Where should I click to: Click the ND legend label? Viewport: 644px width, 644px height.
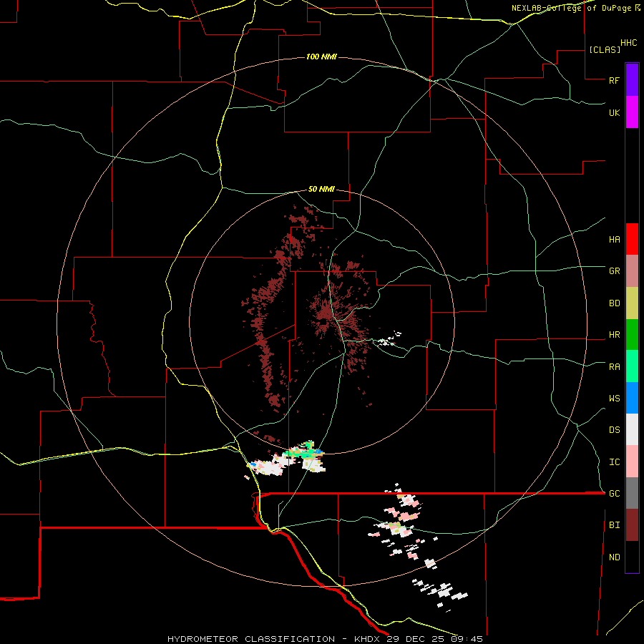coord(614,557)
